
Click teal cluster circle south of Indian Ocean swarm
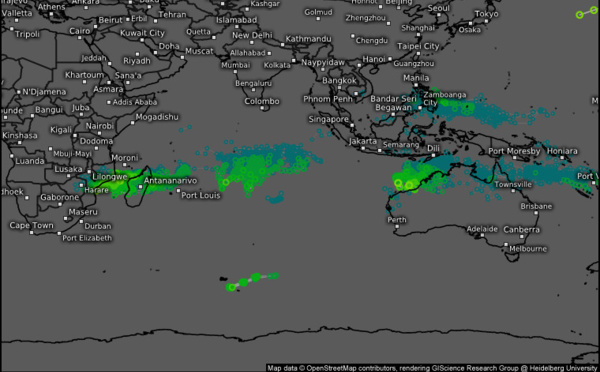tap(275, 198)
